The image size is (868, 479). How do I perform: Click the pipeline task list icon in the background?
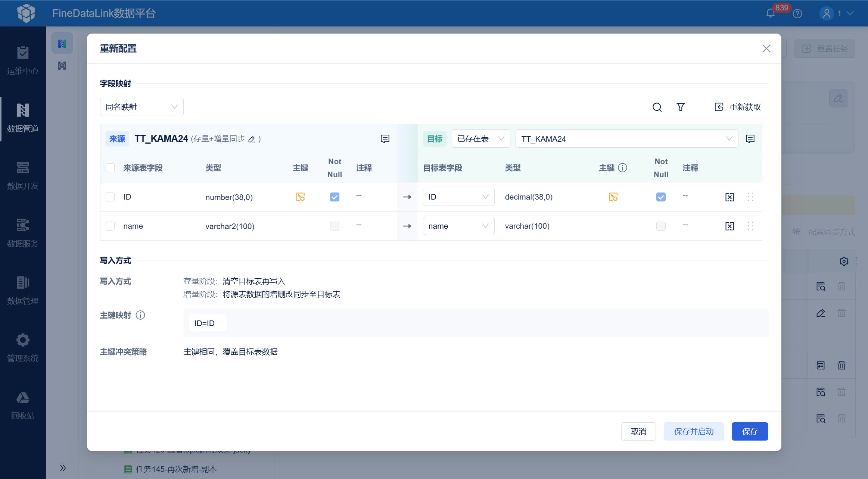(62, 44)
